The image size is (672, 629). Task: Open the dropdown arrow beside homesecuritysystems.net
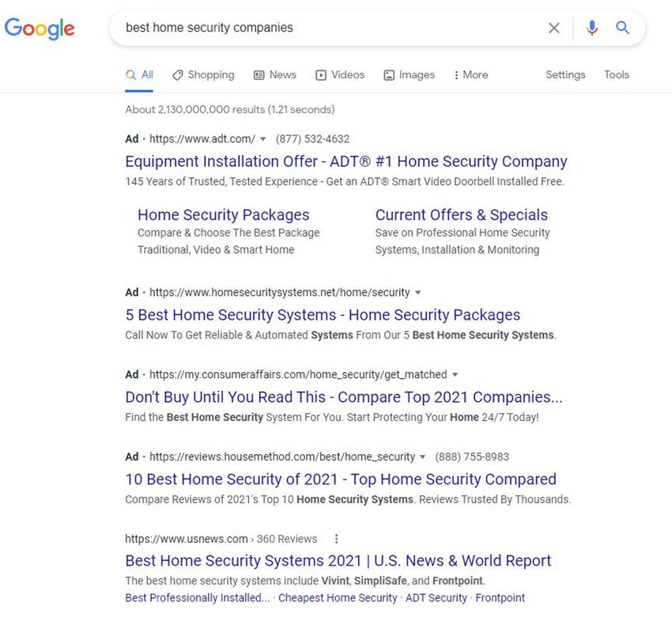click(x=418, y=293)
